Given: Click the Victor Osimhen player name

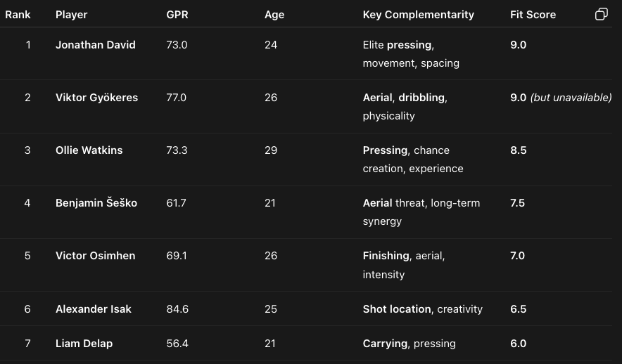Looking at the screenshot, I should coord(96,256).
